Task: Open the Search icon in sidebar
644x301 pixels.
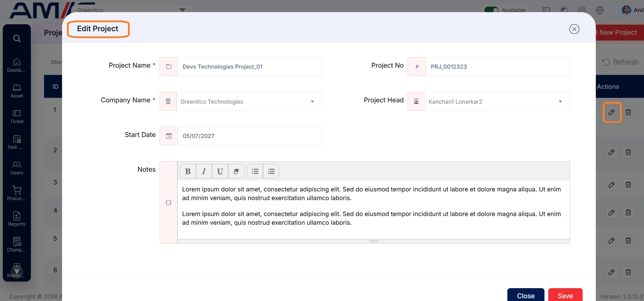Action: pos(17,38)
